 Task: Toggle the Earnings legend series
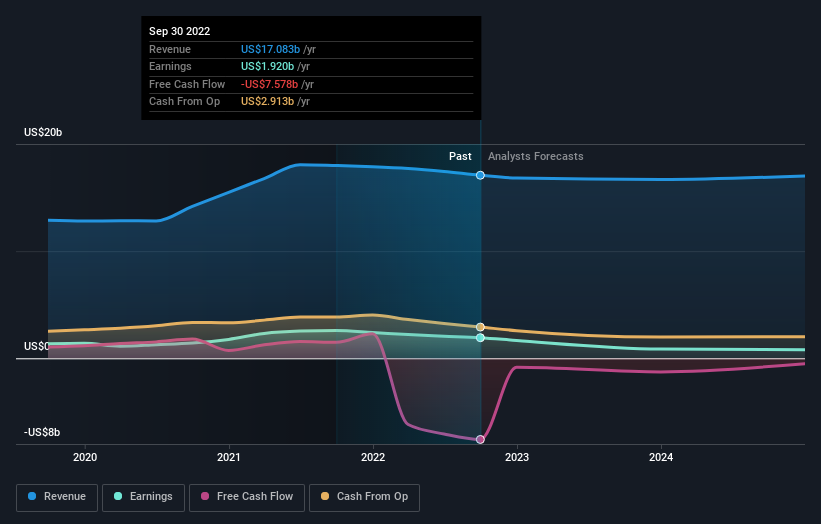point(143,497)
